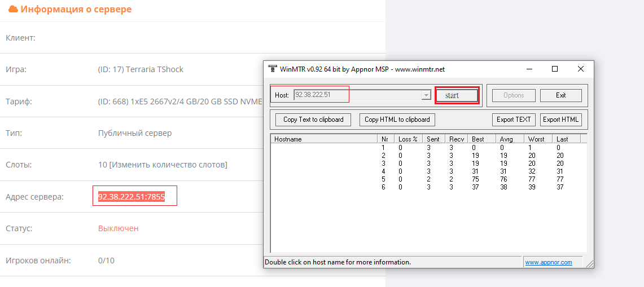Click the Worst column header
Image resolution: width=644 pixels, height=287 pixels.
point(538,139)
